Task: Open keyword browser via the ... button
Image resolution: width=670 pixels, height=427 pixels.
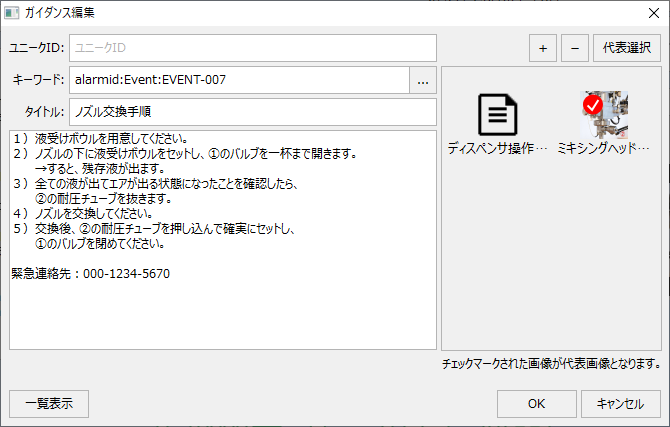Action: click(423, 80)
